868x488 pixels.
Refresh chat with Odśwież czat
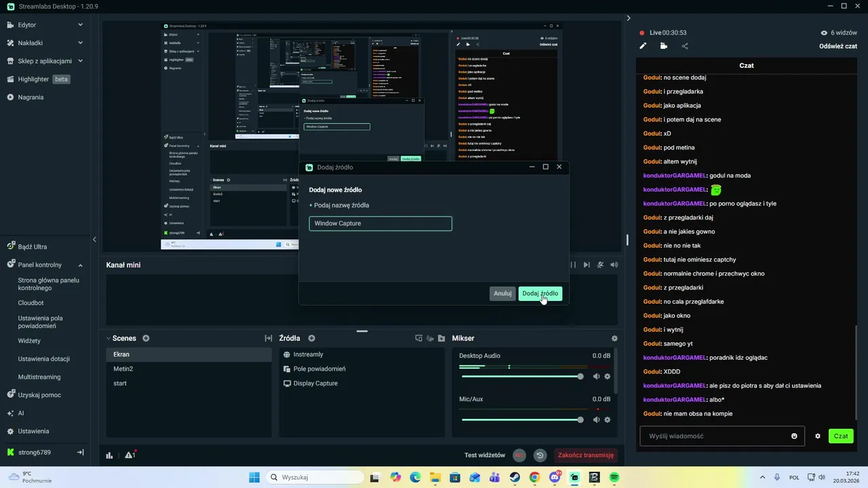click(838, 46)
